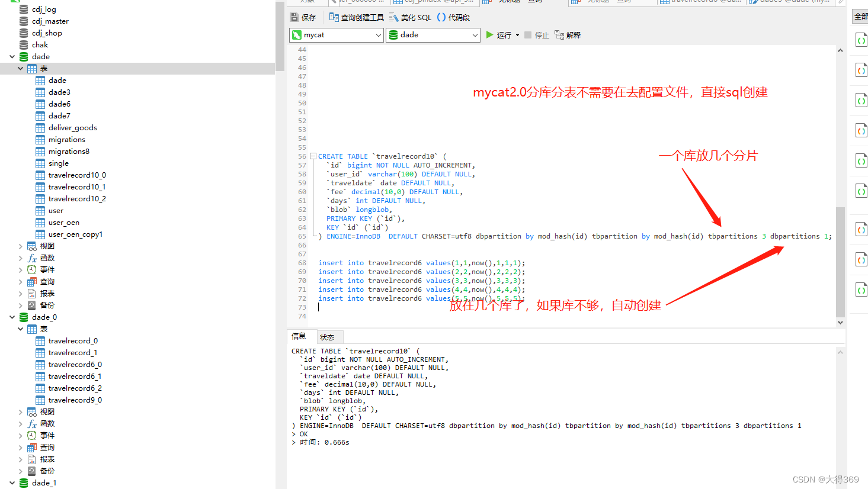Click the 停止 stop button

[x=537, y=35]
